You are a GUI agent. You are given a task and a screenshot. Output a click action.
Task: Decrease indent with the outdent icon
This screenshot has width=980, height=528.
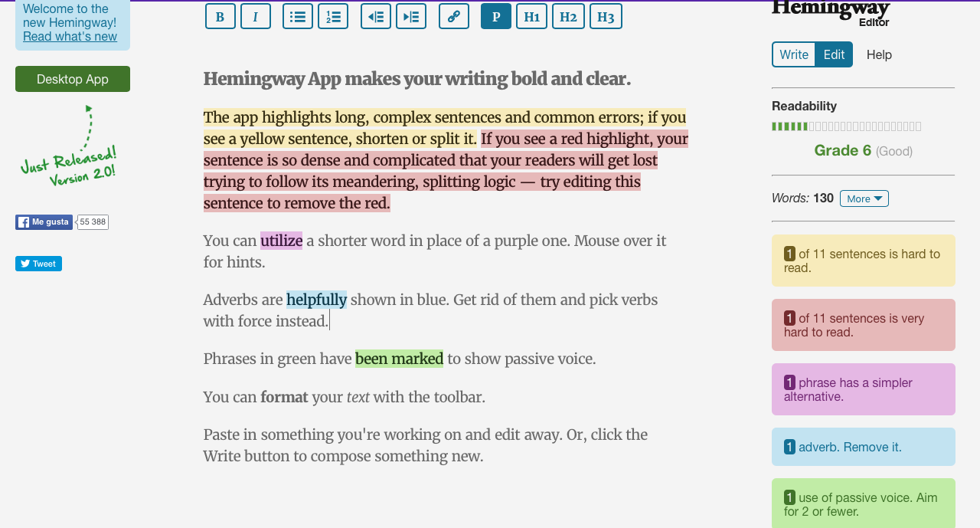tap(376, 16)
